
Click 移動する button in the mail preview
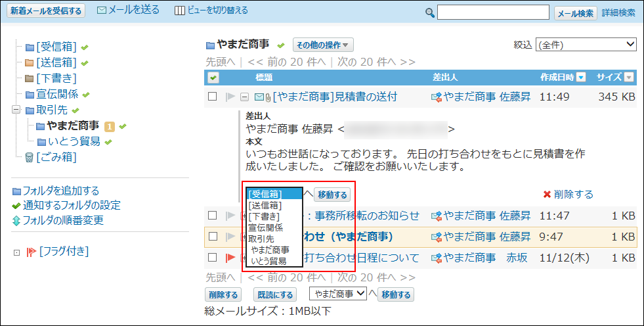[x=332, y=195]
